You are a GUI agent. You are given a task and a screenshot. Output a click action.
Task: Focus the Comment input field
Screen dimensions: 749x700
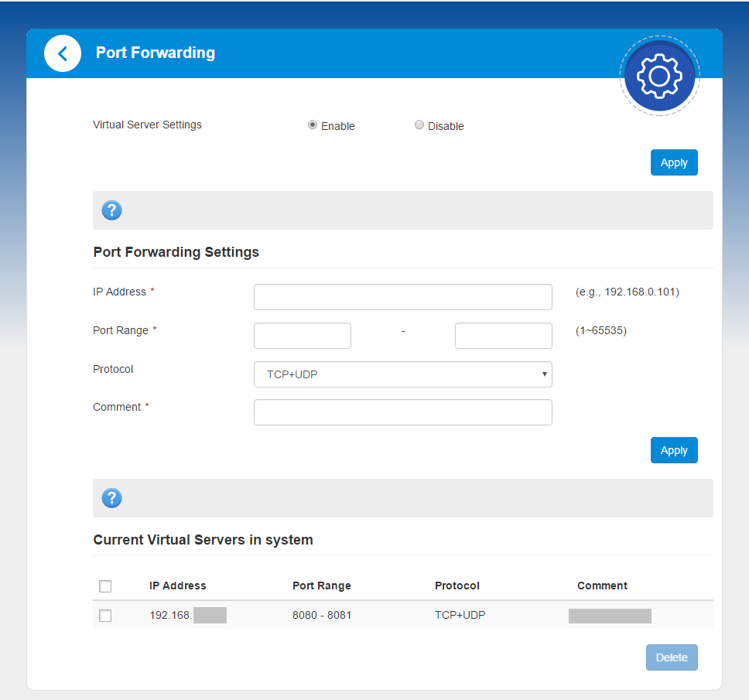(402, 412)
